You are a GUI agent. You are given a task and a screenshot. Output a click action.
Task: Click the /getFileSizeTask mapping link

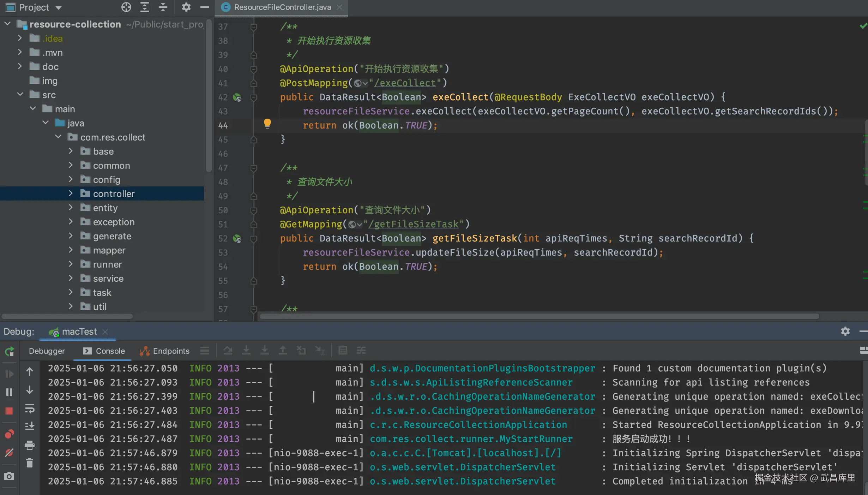414,224
